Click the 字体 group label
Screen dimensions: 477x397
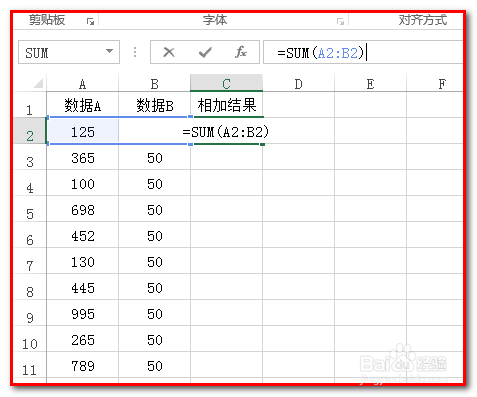click(215, 20)
